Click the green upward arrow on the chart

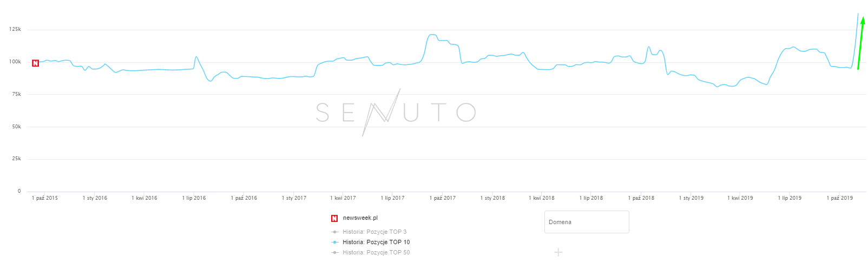coord(860,43)
